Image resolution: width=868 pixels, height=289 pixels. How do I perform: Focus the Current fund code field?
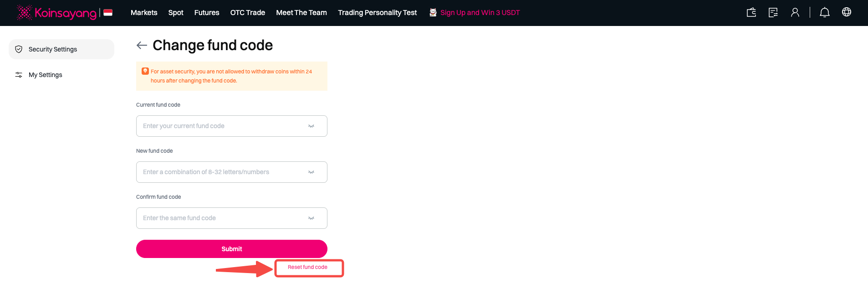[x=223, y=126]
